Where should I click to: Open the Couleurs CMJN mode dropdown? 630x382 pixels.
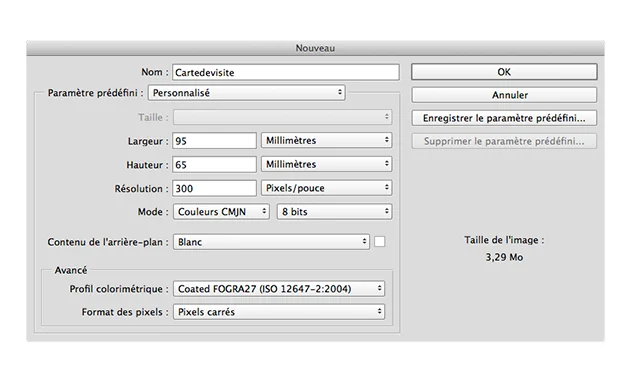[x=221, y=212]
